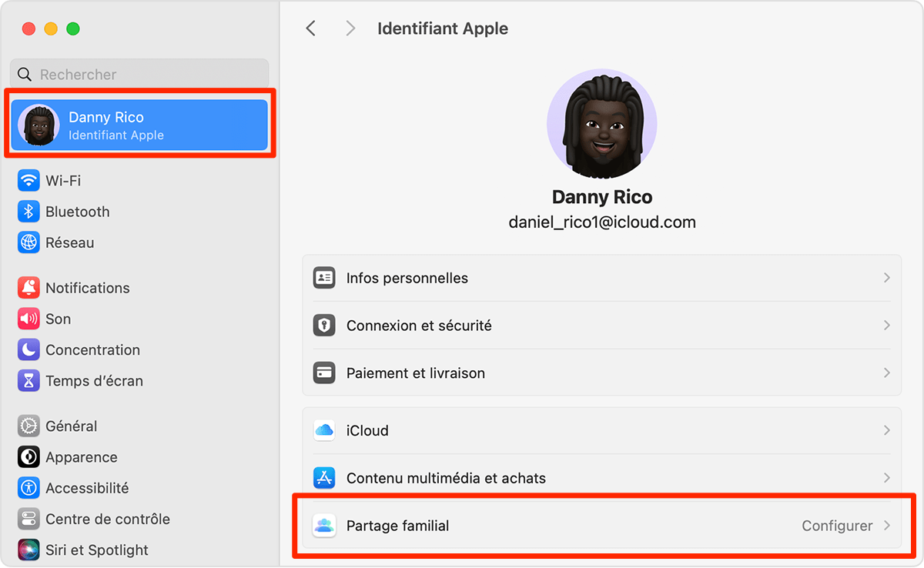924x568 pixels.
Task: Select Notifications label in the sidebar
Action: click(x=88, y=288)
